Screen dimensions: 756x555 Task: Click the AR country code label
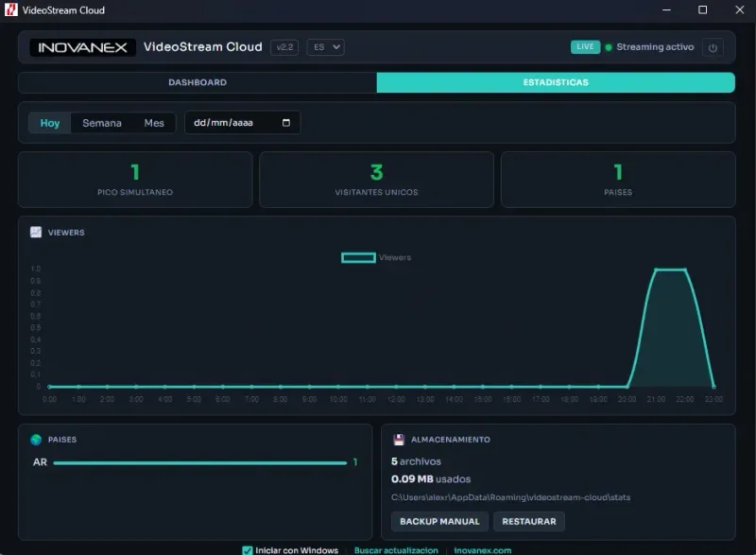pos(40,462)
